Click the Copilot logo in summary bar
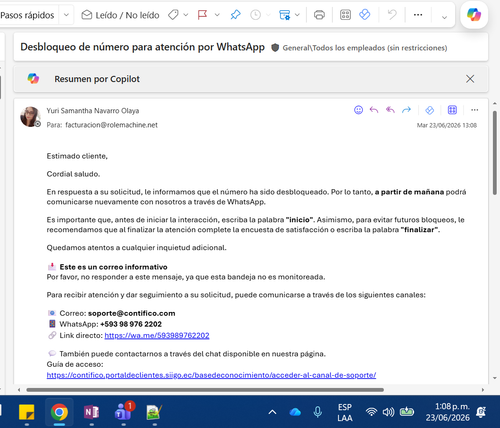 tap(33, 79)
